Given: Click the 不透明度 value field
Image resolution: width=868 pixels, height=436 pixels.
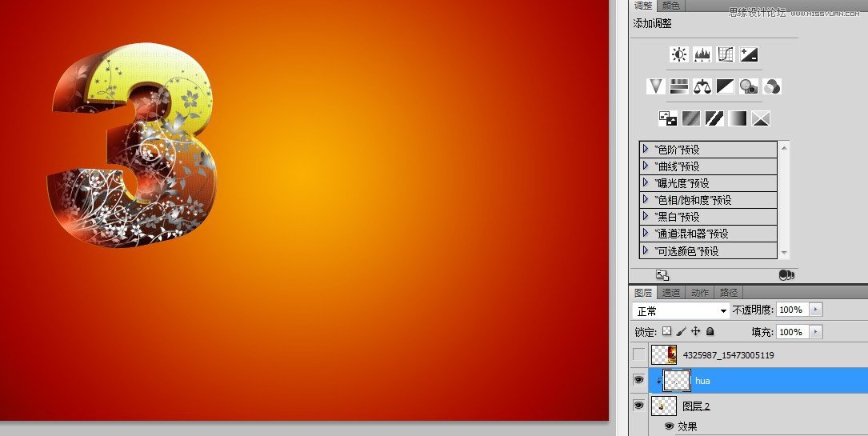Looking at the screenshot, I should click(x=792, y=310).
